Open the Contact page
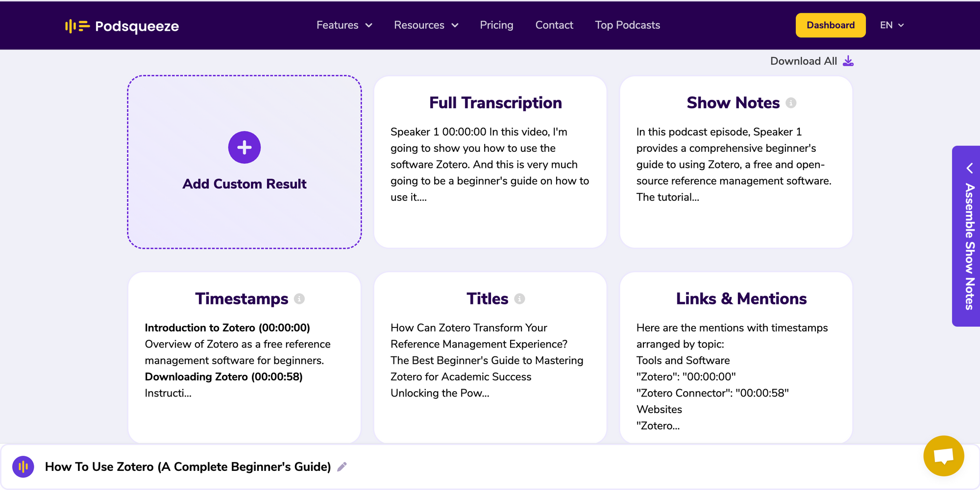 (554, 25)
